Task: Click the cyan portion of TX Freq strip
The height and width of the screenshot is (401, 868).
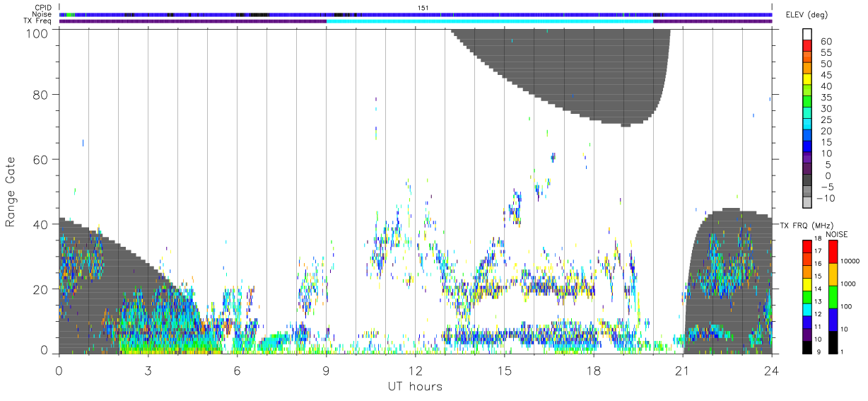Action: coord(490,21)
